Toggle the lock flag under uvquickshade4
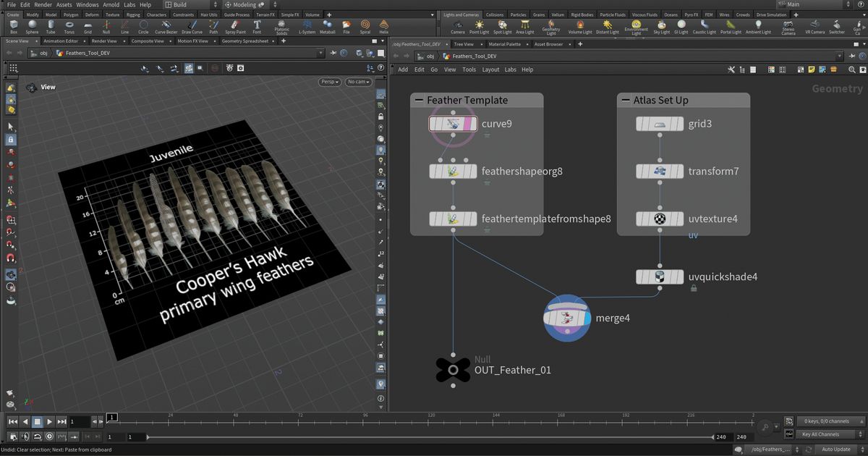 click(694, 287)
